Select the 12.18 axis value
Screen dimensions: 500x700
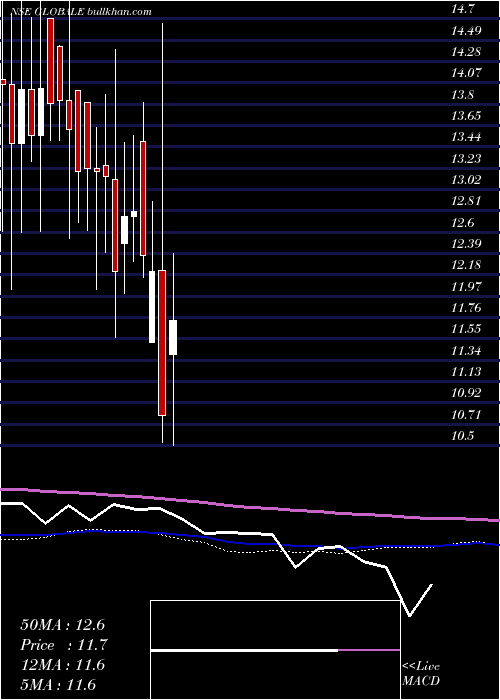click(x=466, y=265)
